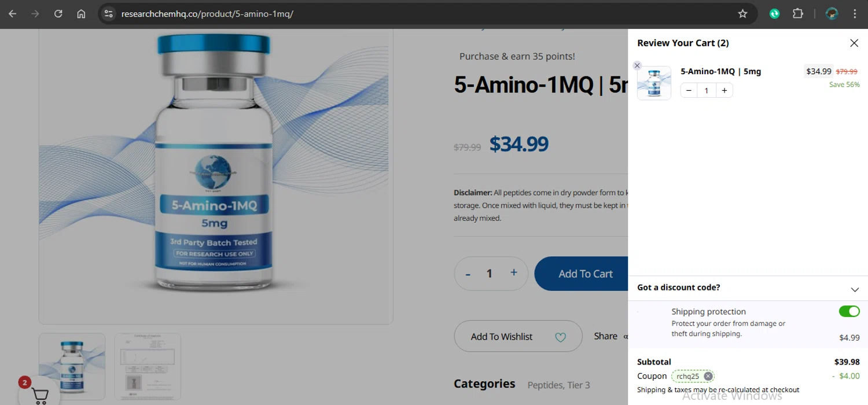Viewport: 868px width, 405px height.
Task: Open the Chrome profile avatar
Action: point(832,14)
